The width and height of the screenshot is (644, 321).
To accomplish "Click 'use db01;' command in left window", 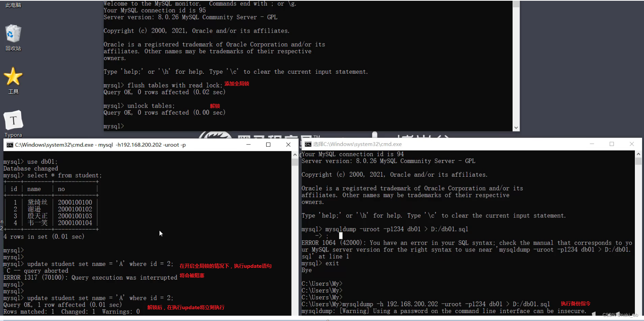I will pos(43,162).
